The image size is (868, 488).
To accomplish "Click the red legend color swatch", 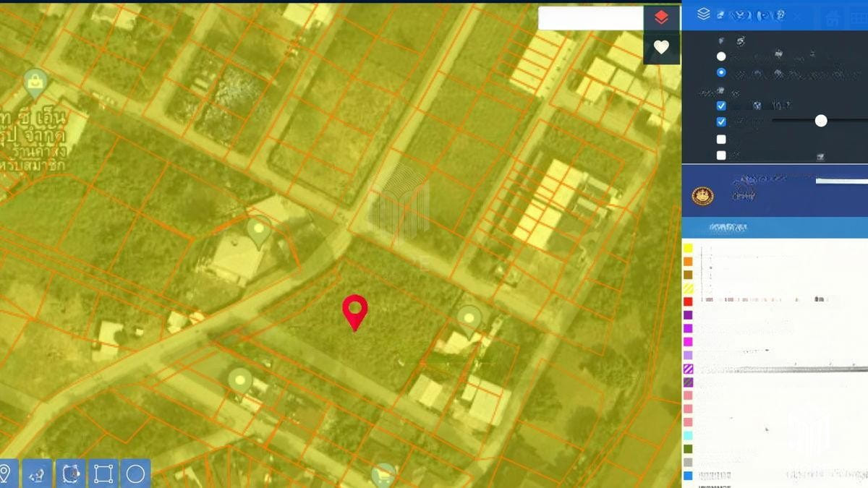I will 688,301.
